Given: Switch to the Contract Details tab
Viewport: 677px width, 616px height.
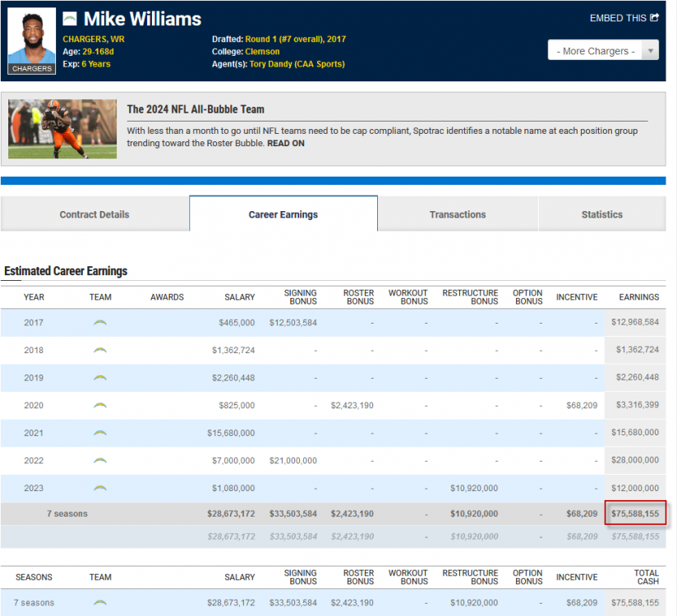Looking at the screenshot, I should pos(94,214).
